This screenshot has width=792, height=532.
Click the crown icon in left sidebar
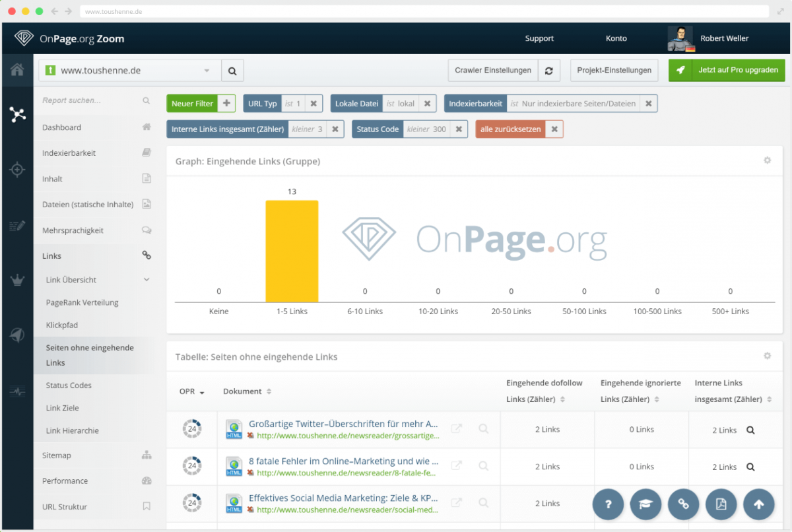tap(17, 280)
